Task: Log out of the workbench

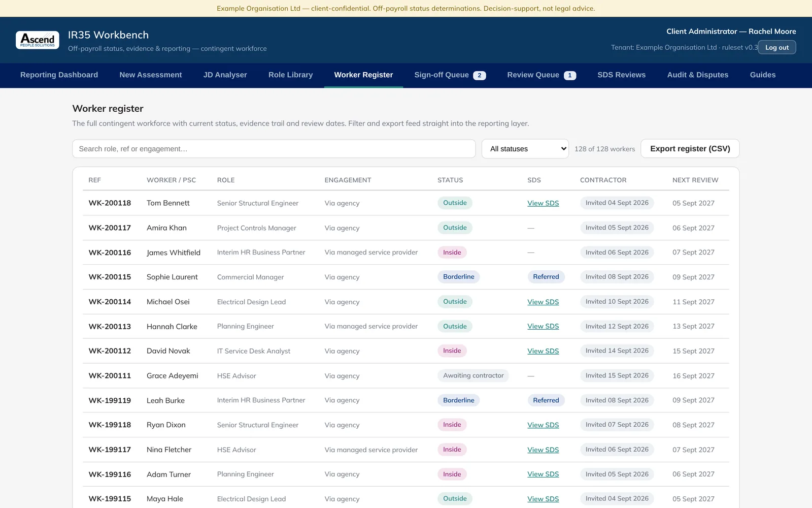Action: click(777, 47)
